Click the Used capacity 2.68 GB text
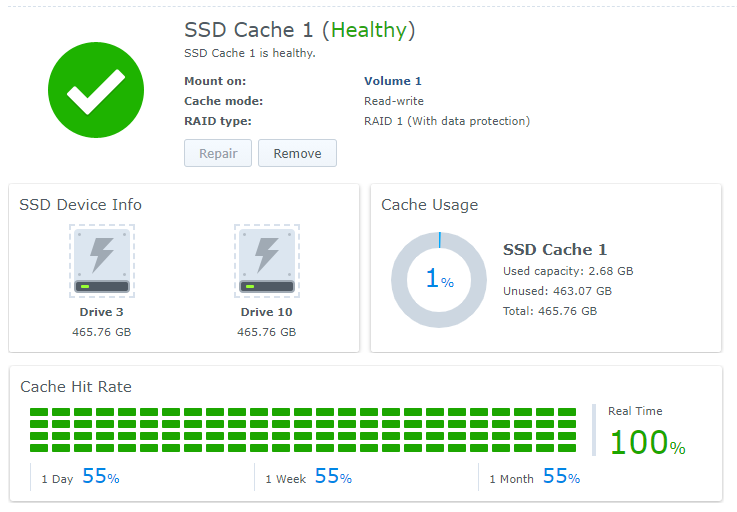737x512 pixels. (x=567, y=271)
